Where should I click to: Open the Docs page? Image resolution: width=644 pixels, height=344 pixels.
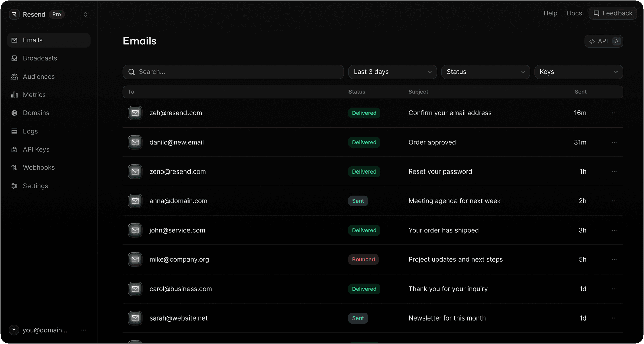coord(574,13)
